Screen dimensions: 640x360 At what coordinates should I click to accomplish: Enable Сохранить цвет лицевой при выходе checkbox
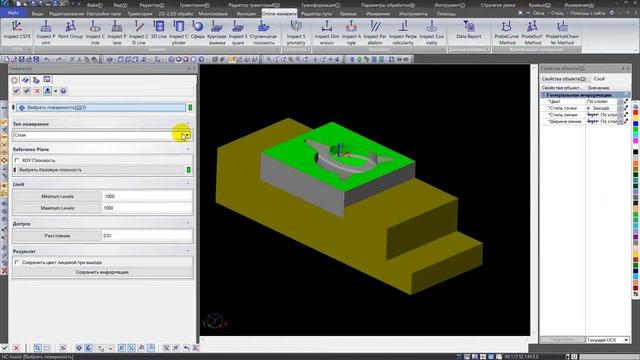17,262
